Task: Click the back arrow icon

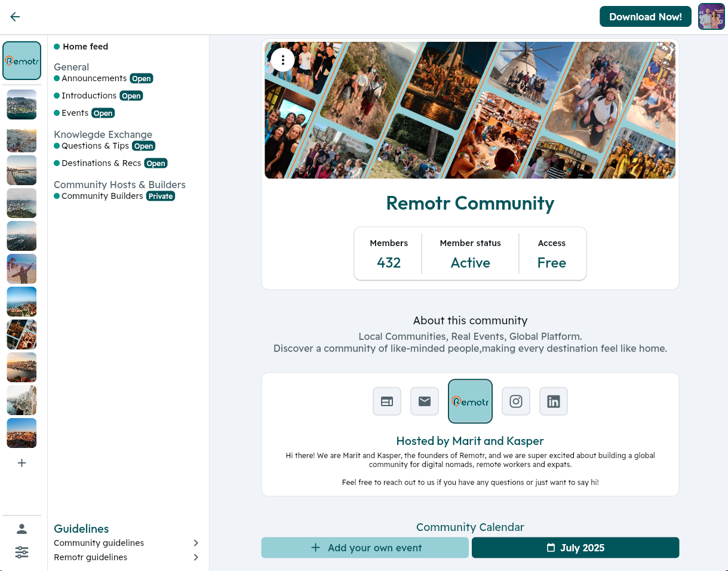Action: (x=15, y=17)
